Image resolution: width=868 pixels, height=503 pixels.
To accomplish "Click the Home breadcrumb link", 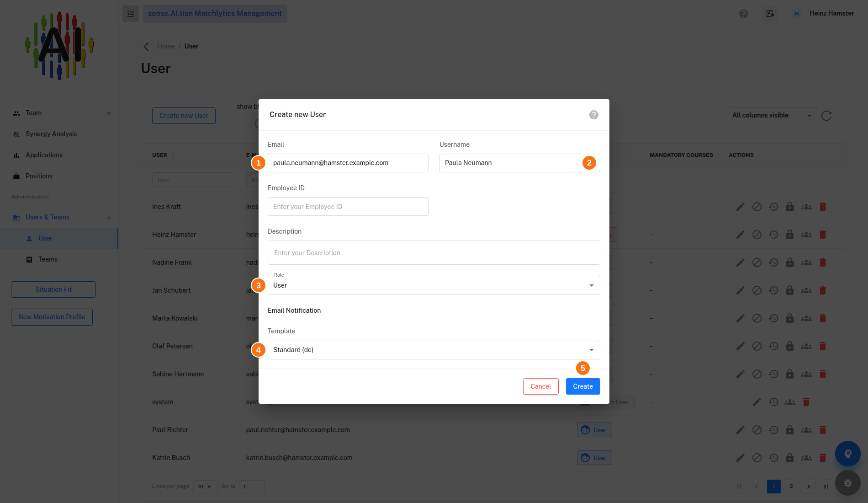I will (166, 46).
